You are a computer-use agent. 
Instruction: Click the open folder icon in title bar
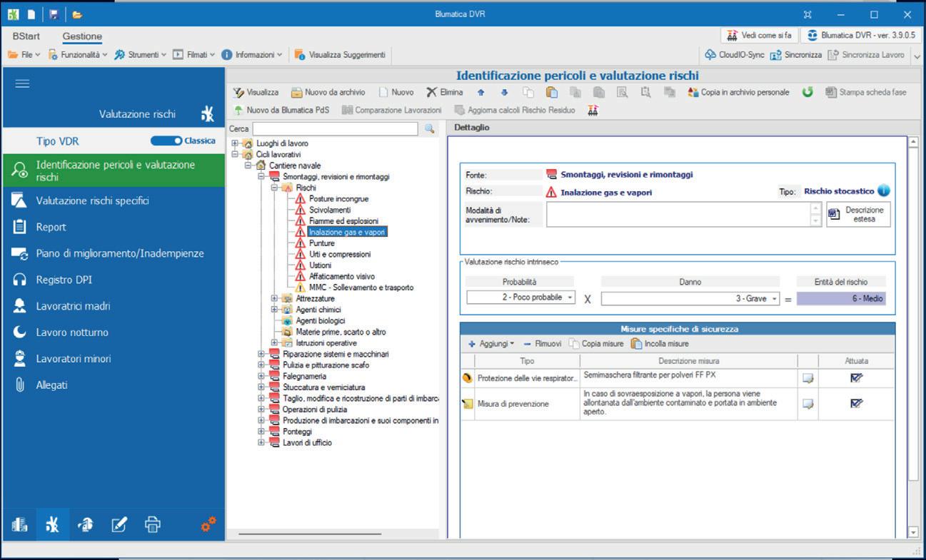(x=77, y=14)
